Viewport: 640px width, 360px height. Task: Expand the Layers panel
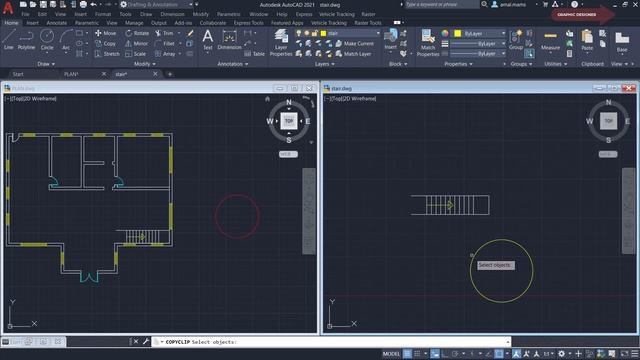(324, 64)
